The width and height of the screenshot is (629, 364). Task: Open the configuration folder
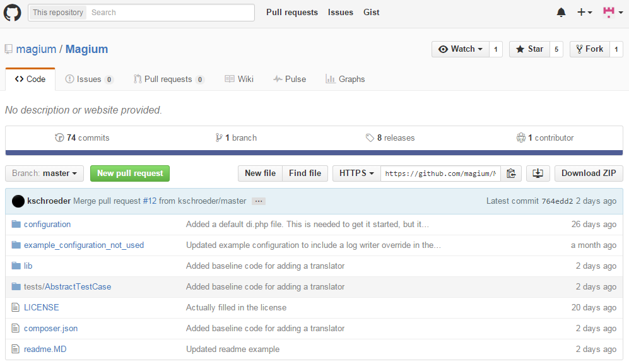[x=47, y=225]
